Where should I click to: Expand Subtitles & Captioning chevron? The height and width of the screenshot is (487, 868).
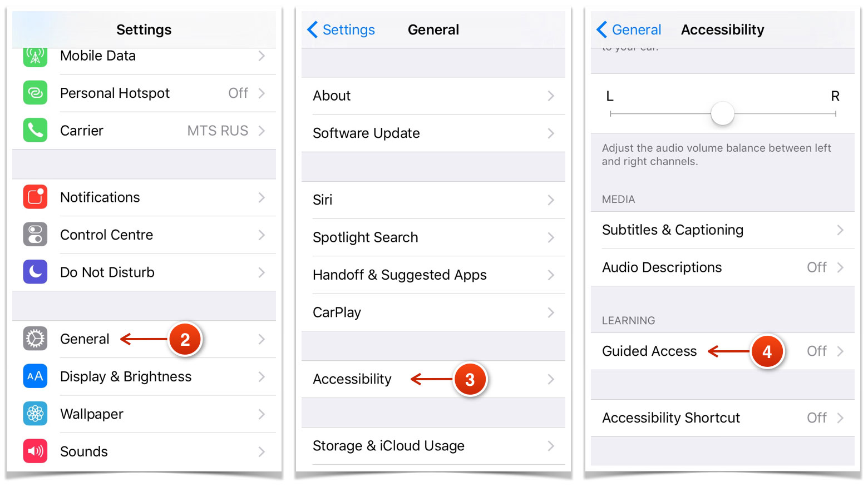point(840,230)
